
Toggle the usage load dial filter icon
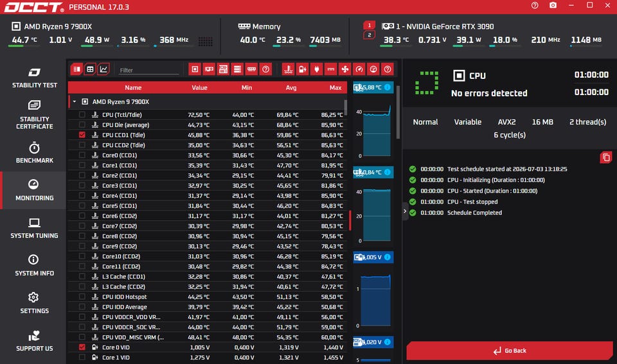[373, 69]
